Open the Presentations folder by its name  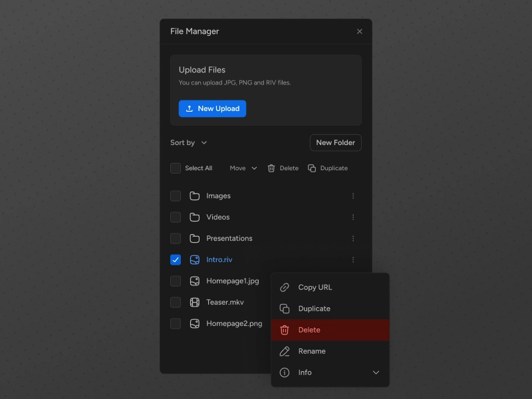[x=229, y=239]
